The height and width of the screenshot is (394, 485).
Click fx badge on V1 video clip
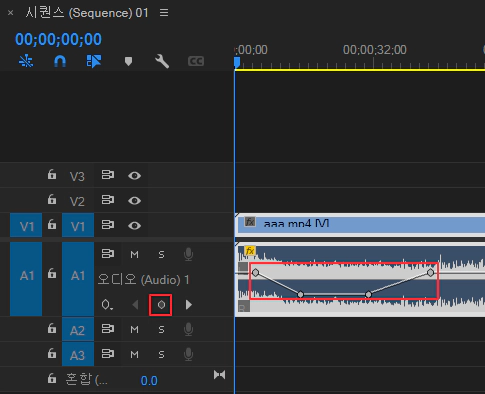[x=250, y=222]
